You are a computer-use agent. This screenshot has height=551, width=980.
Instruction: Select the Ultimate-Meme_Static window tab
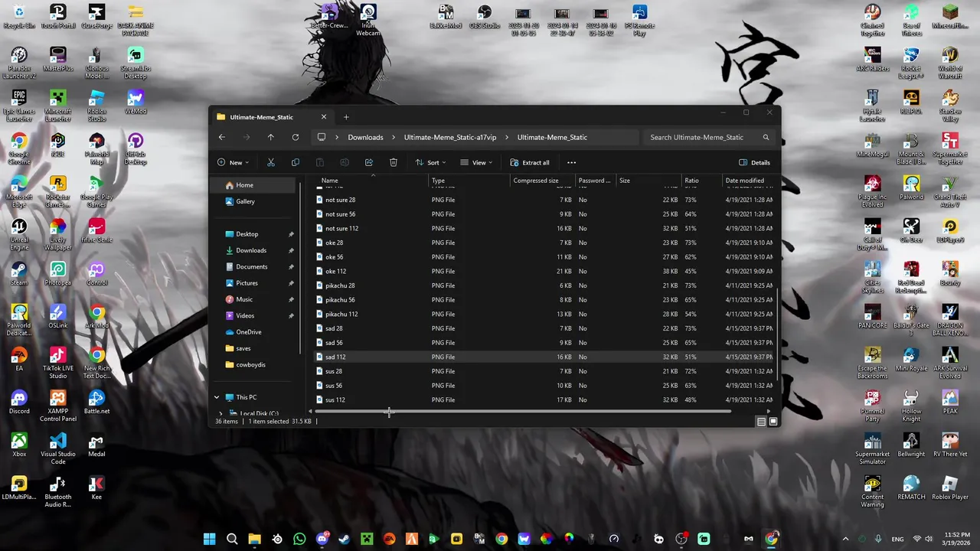[271, 117]
